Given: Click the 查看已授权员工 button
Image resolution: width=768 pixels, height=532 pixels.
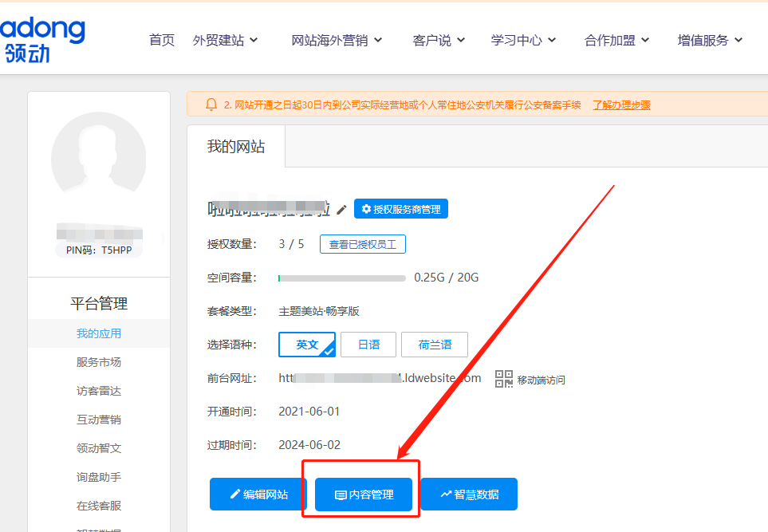Looking at the screenshot, I should (362, 244).
